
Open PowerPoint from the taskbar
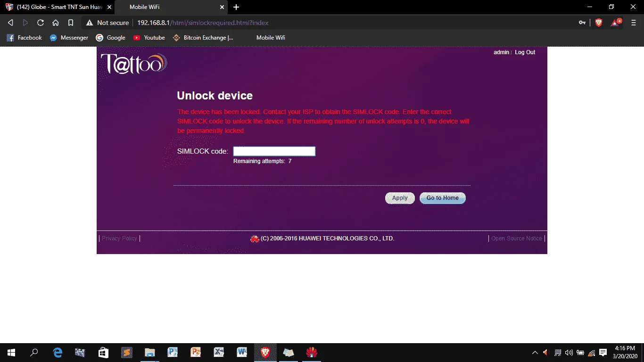coord(196,353)
